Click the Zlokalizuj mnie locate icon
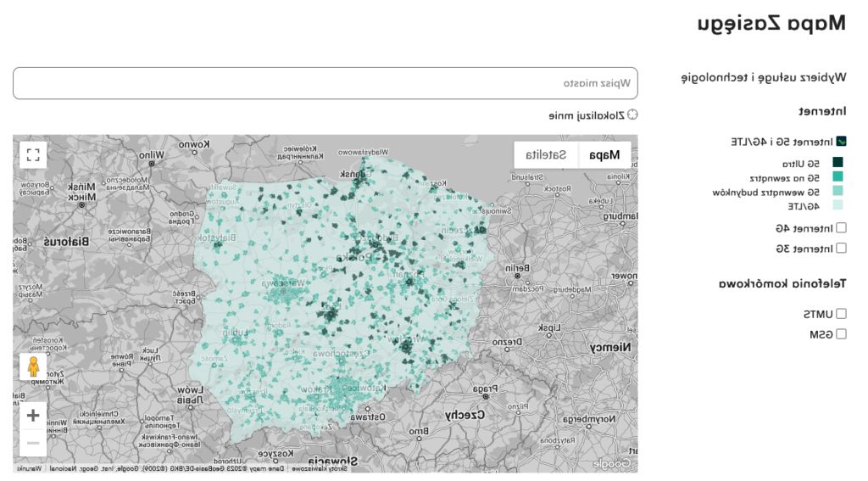The image size is (868, 481). (632, 115)
